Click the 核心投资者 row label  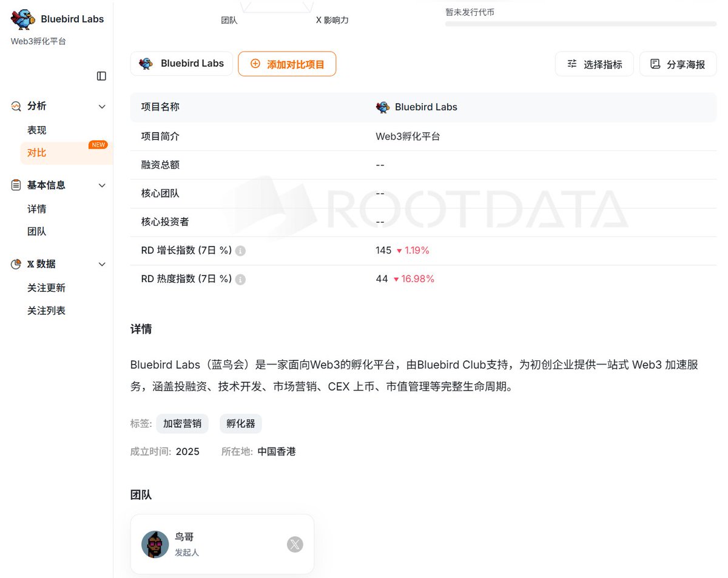(165, 222)
